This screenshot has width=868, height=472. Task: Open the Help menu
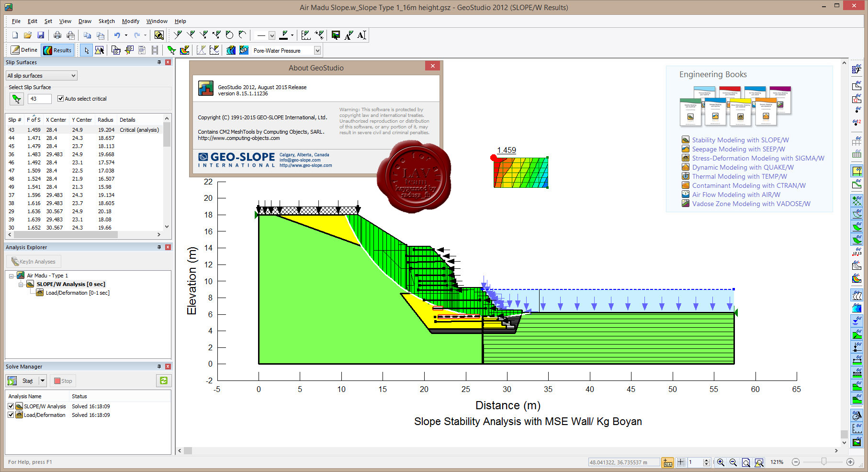(x=180, y=21)
